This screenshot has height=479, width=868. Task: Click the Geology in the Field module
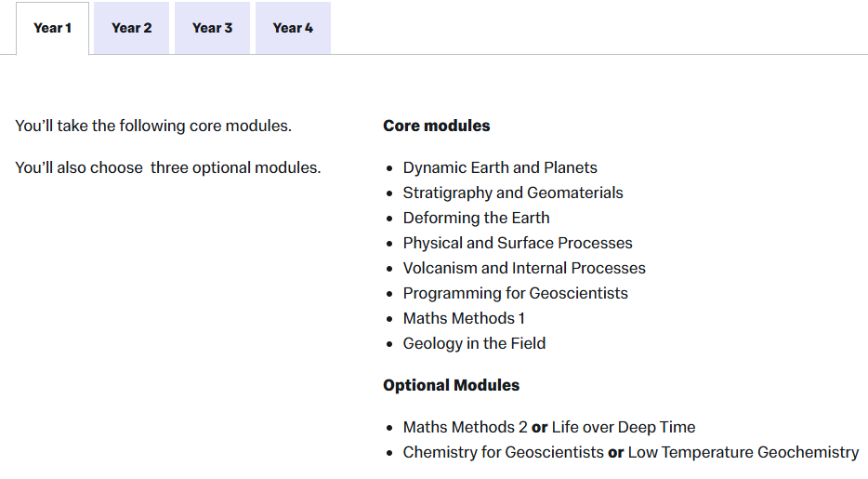pyautogui.click(x=474, y=344)
